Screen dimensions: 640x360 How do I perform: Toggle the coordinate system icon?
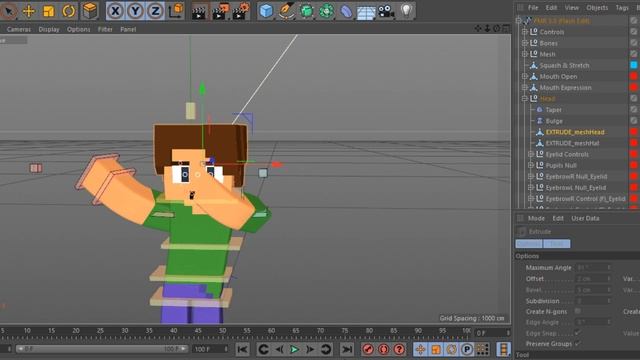point(176,11)
